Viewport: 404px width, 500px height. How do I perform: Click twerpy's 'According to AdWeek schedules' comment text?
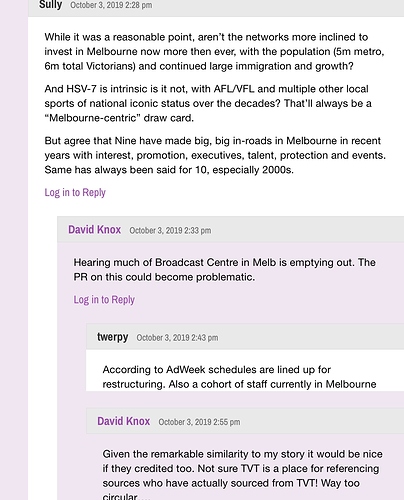239,377
